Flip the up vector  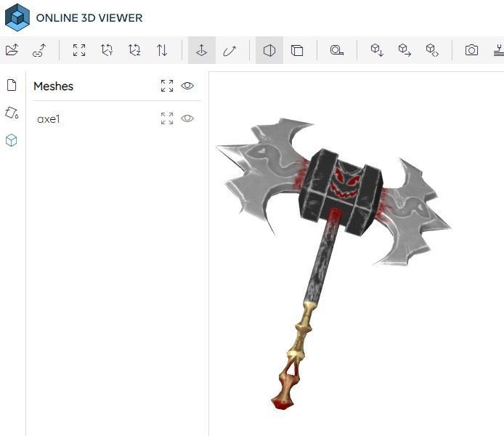coord(162,50)
